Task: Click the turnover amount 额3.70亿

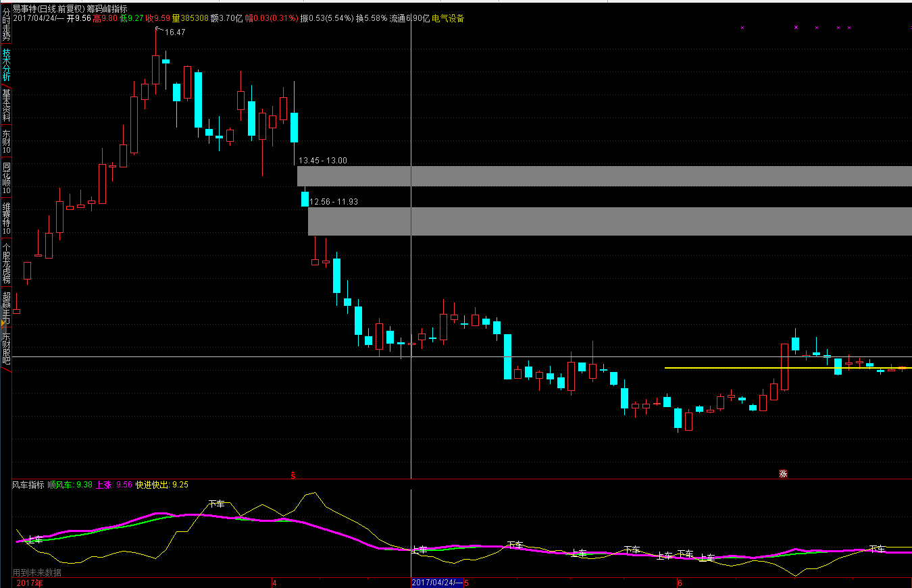Action: [226, 19]
